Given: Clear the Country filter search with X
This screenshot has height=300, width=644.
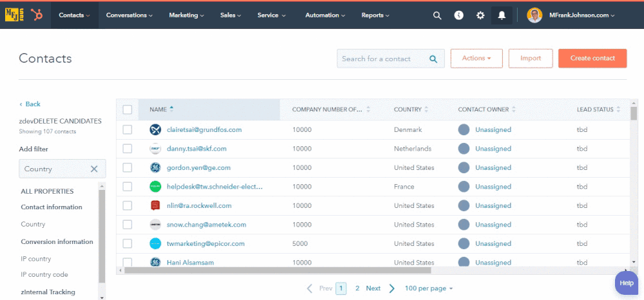Looking at the screenshot, I should [x=94, y=169].
